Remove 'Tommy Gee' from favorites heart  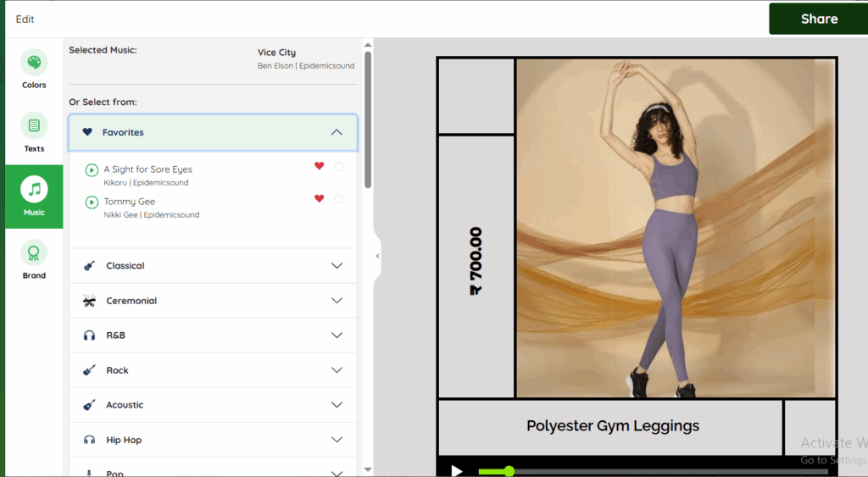[x=320, y=198]
